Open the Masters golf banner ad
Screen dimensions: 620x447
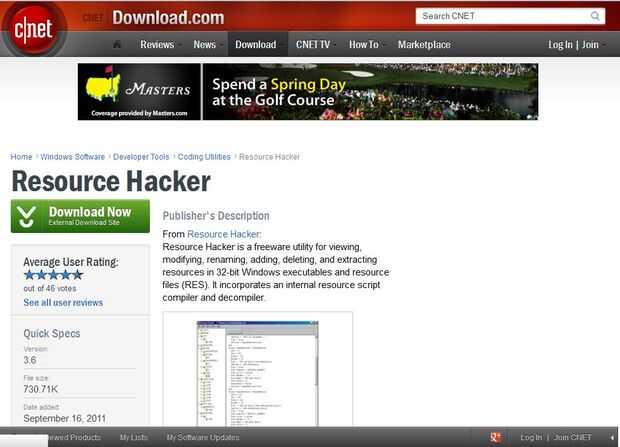139,92
